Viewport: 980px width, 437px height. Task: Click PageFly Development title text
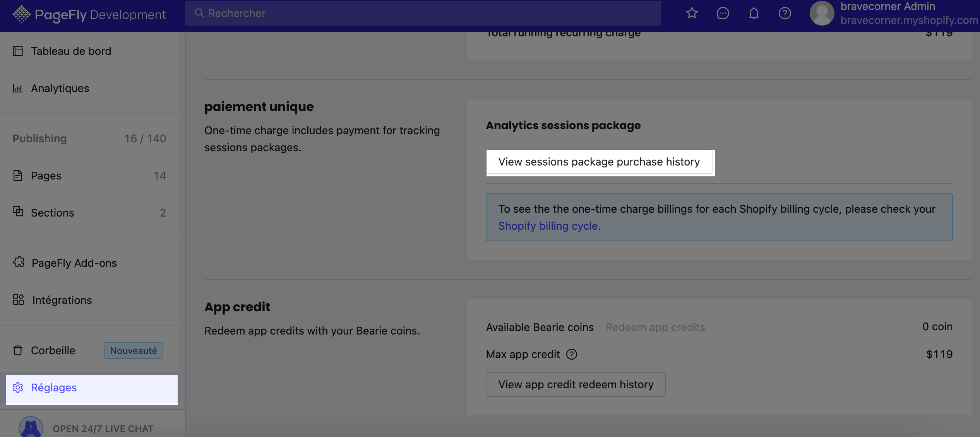[100, 15]
